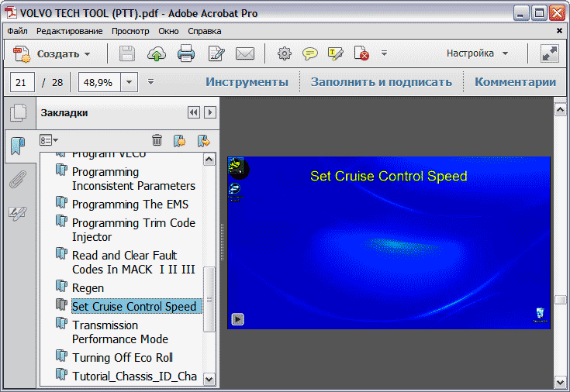Select the Regen bookmark

point(88,288)
